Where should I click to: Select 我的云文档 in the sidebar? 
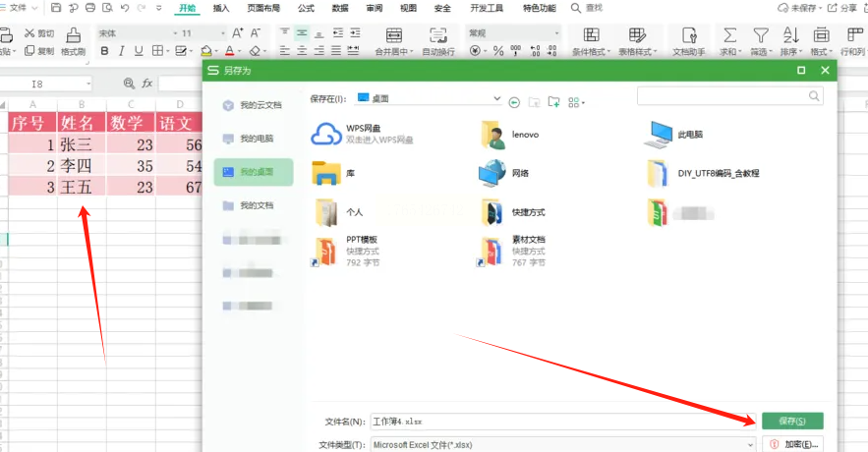254,105
